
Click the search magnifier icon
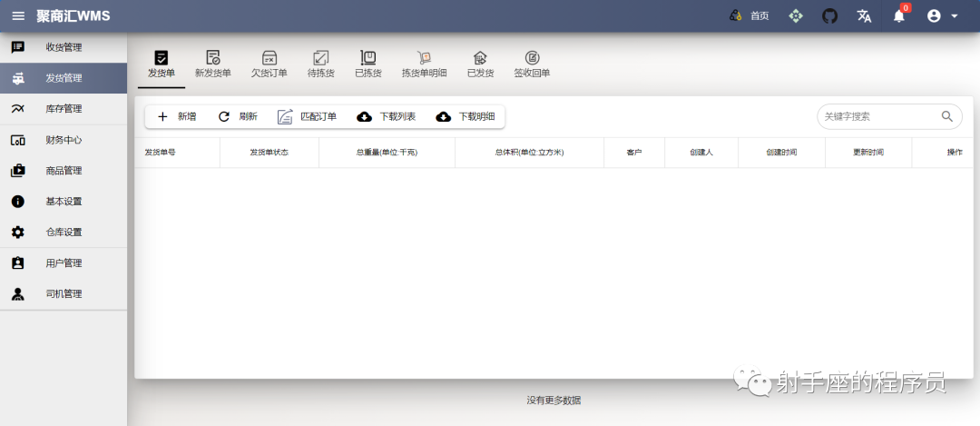947,115
